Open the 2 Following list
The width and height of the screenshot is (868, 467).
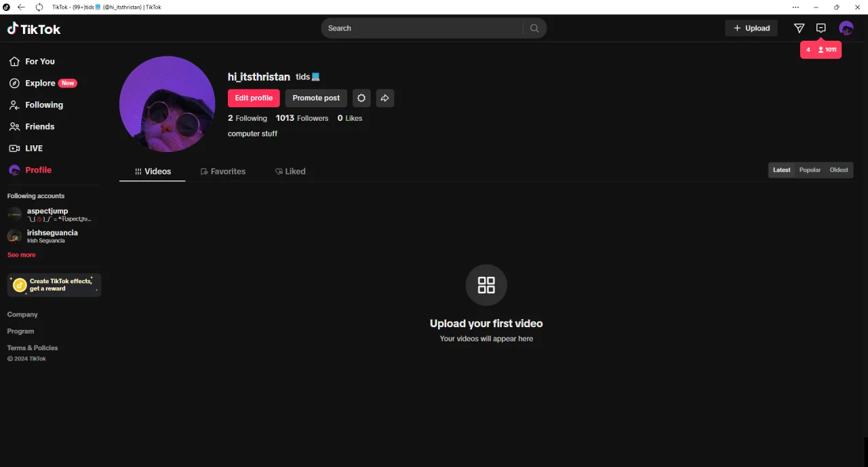point(248,118)
